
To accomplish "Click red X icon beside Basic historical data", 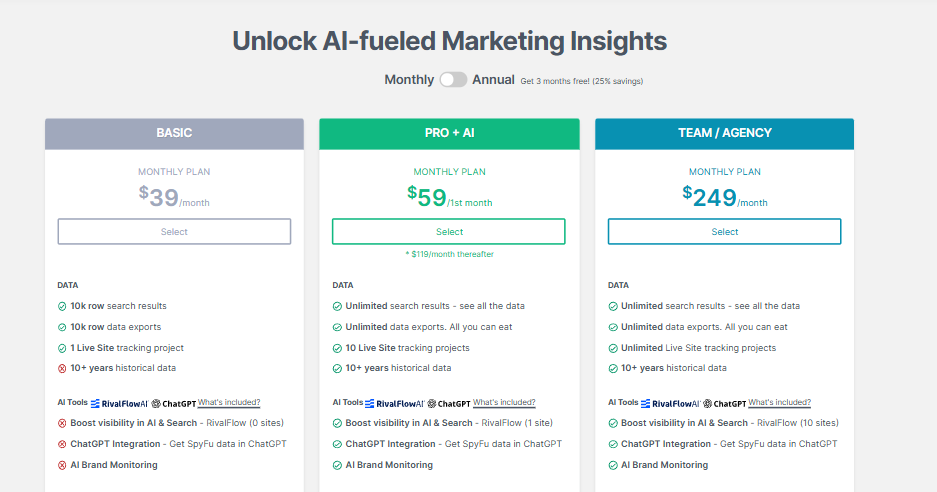I will pos(62,368).
